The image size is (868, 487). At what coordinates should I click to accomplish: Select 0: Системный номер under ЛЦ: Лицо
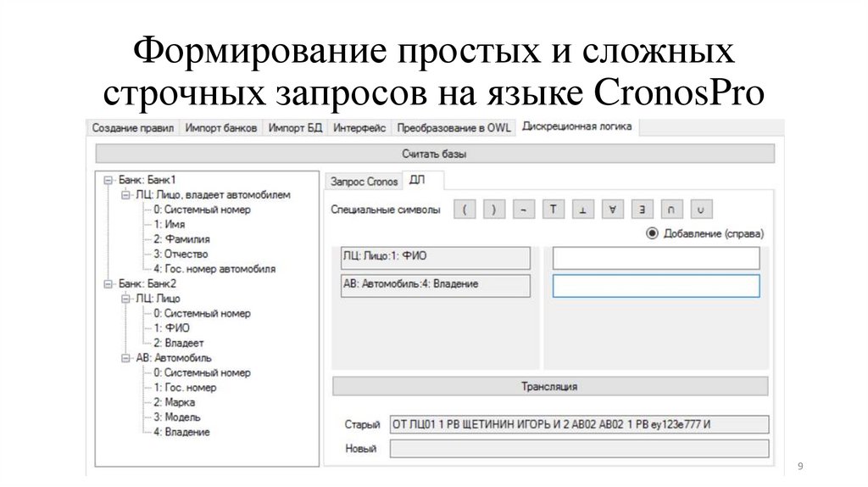[x=202, y=314]
